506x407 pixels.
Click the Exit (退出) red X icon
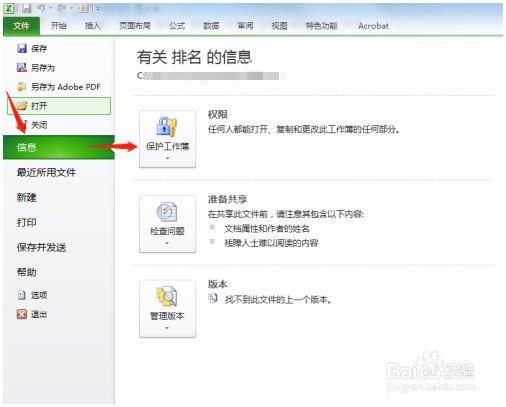[x=22, y=314]
